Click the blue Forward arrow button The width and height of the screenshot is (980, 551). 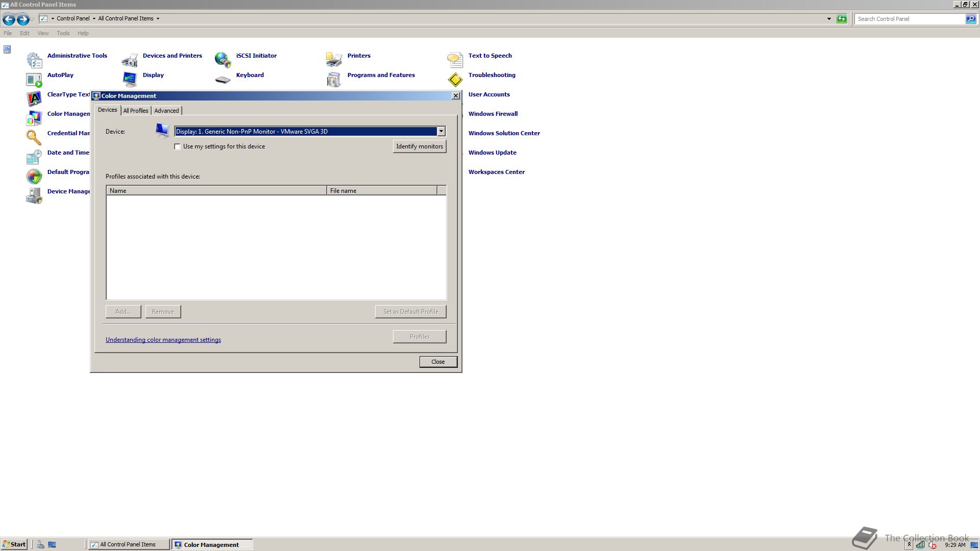(x=23, y=19)
